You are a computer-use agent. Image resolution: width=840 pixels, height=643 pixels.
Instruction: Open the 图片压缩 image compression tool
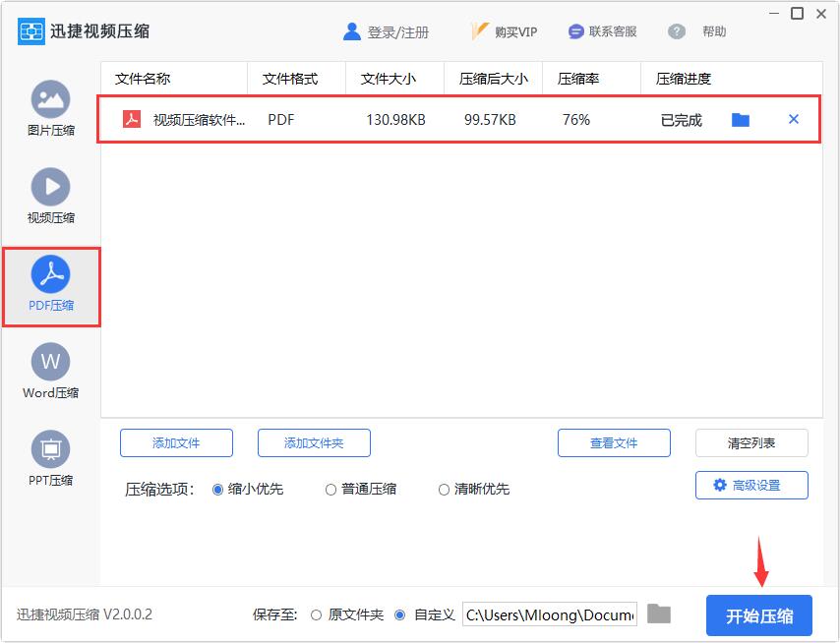51,109
